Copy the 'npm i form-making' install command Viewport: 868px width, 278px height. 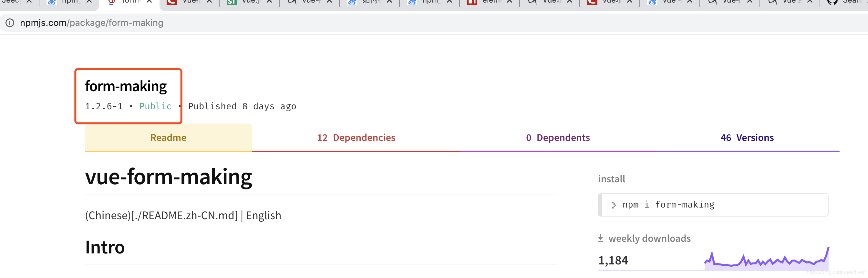tap(713, 205)
